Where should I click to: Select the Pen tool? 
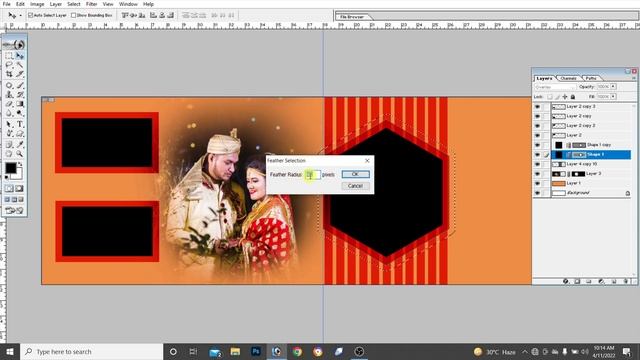point(9,133)
